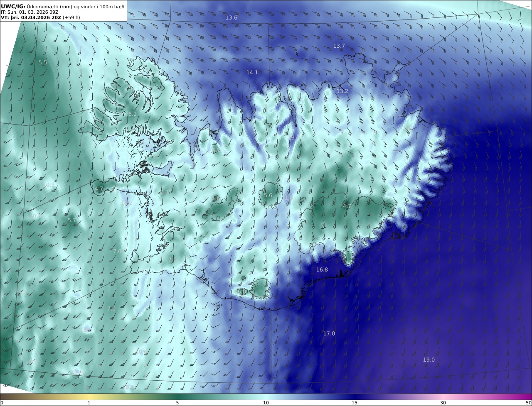Click the 16.8 value near southeast coast

pos(322,269)
